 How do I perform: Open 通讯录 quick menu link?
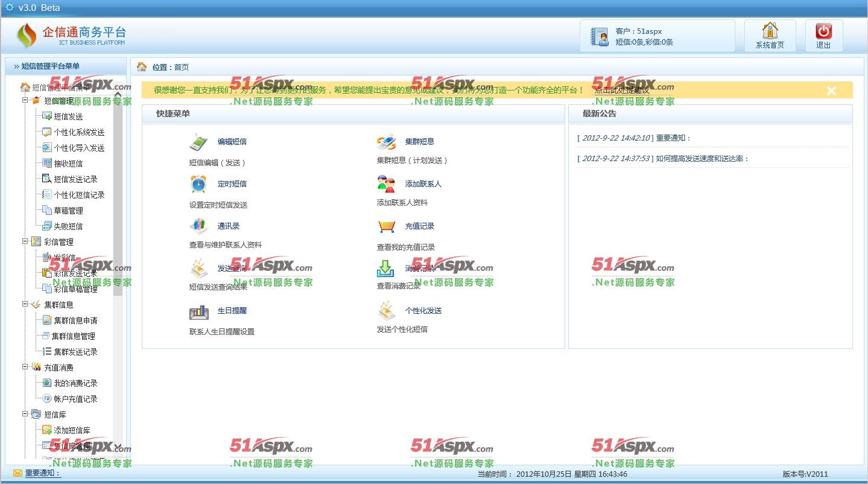coord(229,226)
